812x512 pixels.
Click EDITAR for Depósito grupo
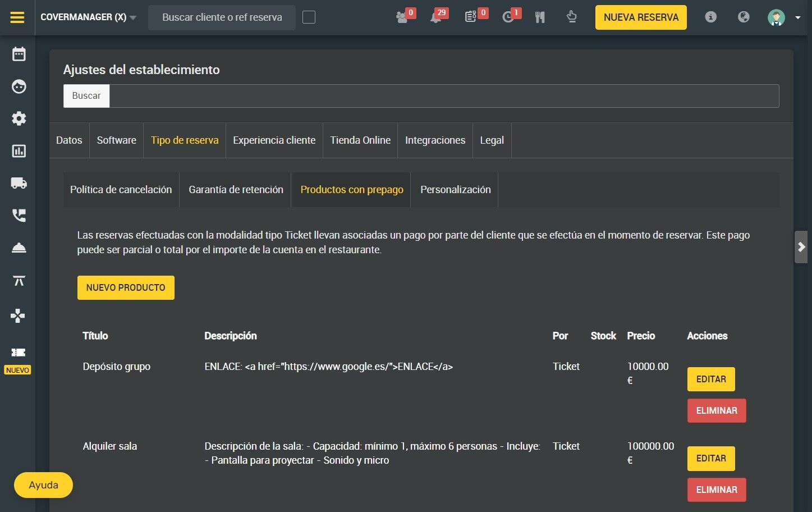(711, 379)
